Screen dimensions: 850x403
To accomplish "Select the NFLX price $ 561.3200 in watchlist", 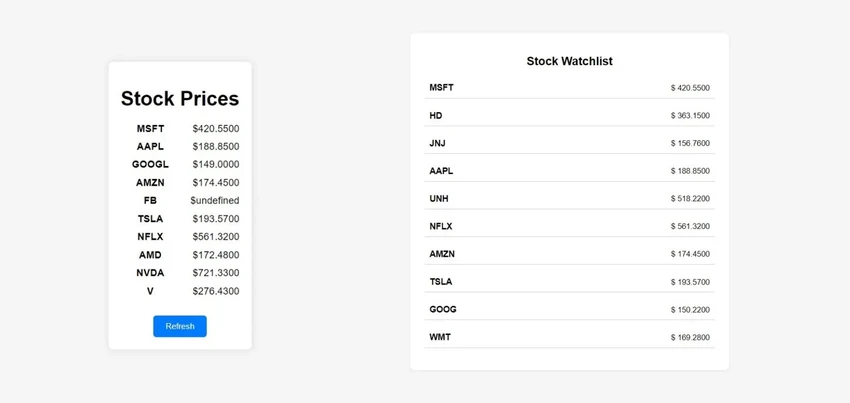I will click(x=690, y=226).
